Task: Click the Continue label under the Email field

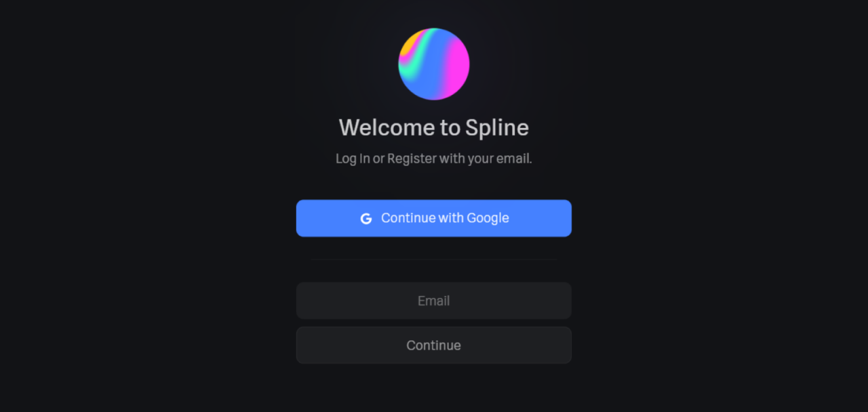Action: pyautogui.click(x=434, y=346)
